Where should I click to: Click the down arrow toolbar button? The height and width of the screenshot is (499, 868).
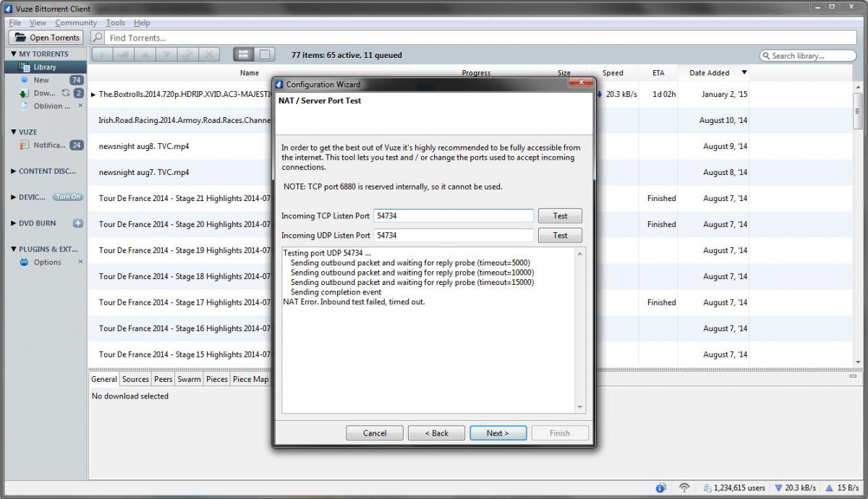point(166,54)
